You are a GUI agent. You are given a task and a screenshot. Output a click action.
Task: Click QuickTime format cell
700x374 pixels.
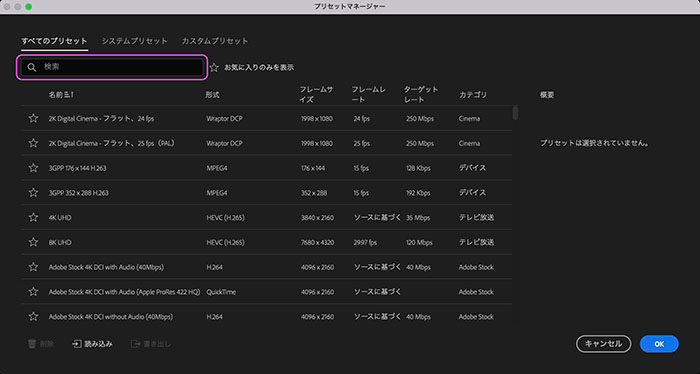[221, 292]
